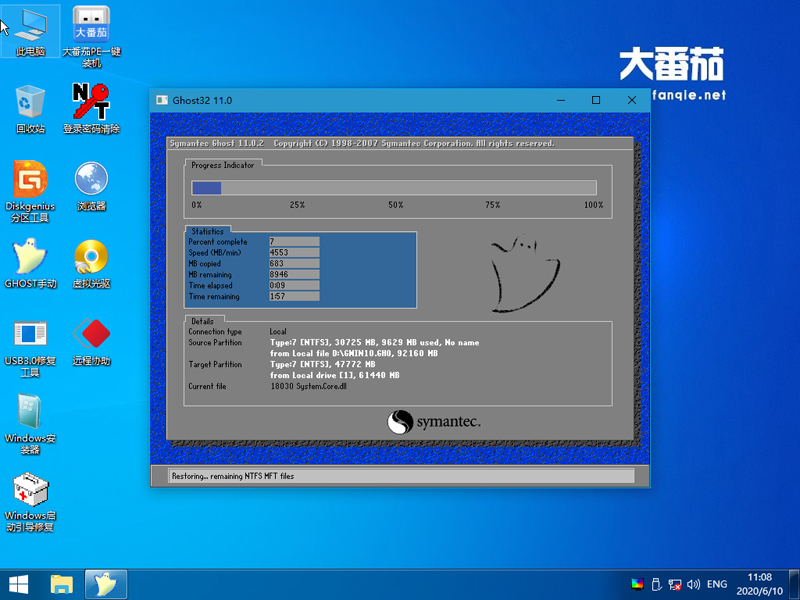The image size is (800, 600).
Task: Open the 浏览器 browser
Action: click(92, 180)
